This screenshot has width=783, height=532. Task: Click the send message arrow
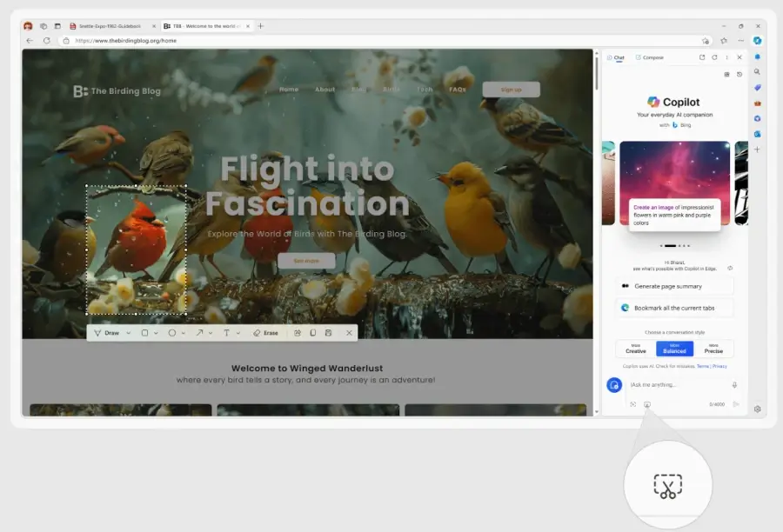pyautogui.click(x=735, y=404)
